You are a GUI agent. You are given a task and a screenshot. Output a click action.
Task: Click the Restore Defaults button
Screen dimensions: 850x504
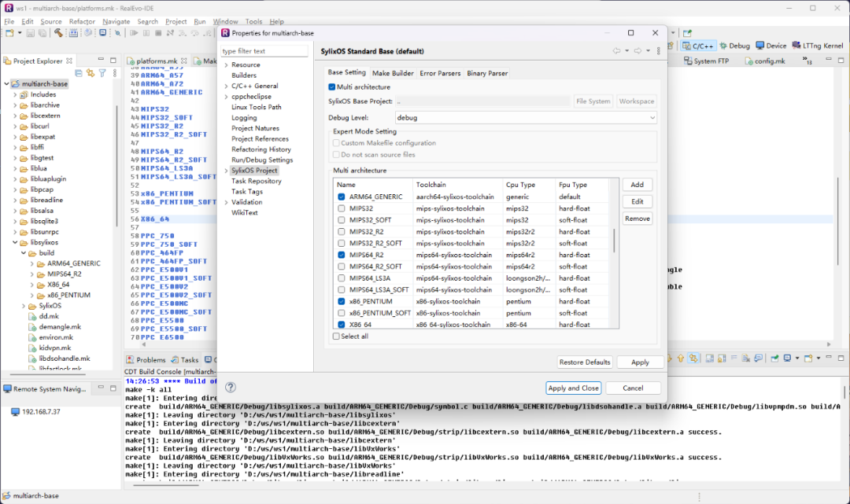point(584,362)
